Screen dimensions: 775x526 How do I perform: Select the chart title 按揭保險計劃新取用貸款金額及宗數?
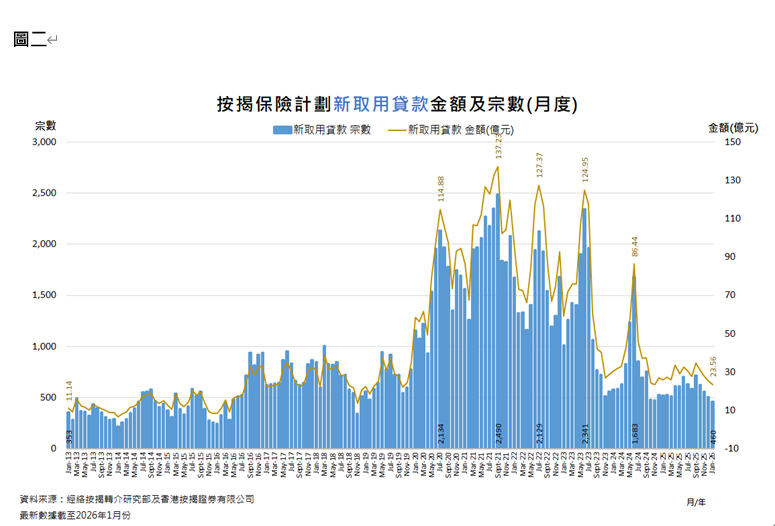(x=397, y=103)
